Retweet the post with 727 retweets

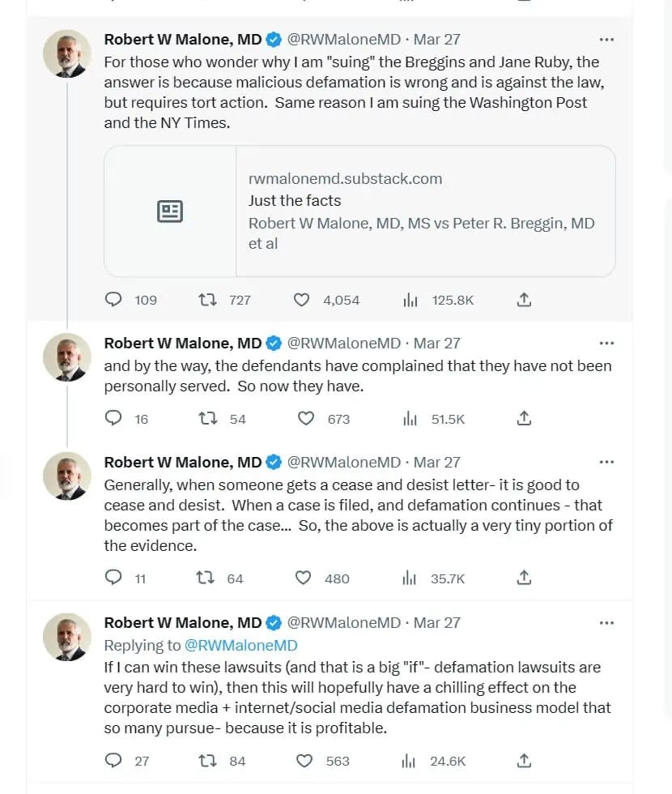(x=207, y=300)
